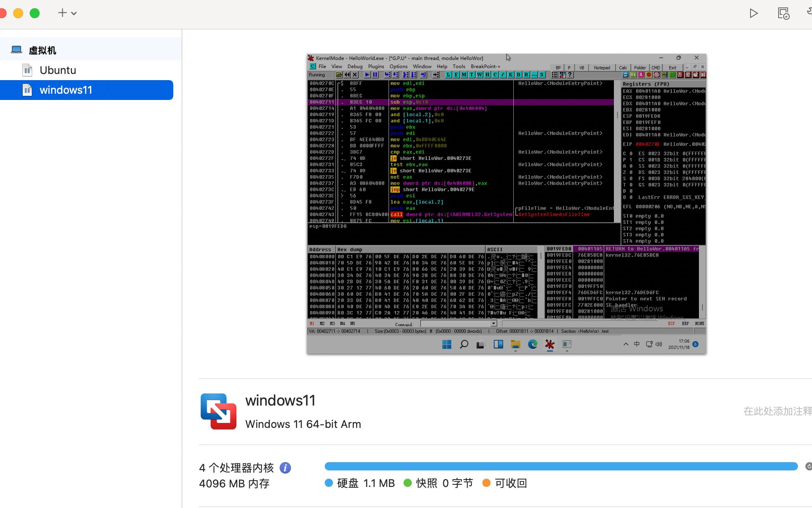Click the Notepad shortcut button
This screenshot has width=812, height=508.
pos(602,68)
